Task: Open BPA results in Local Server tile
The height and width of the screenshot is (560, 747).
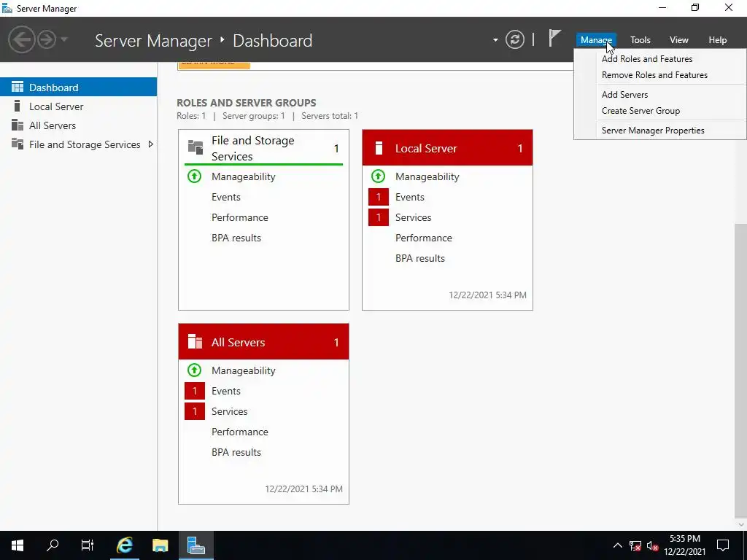Action: click(420, 259)
